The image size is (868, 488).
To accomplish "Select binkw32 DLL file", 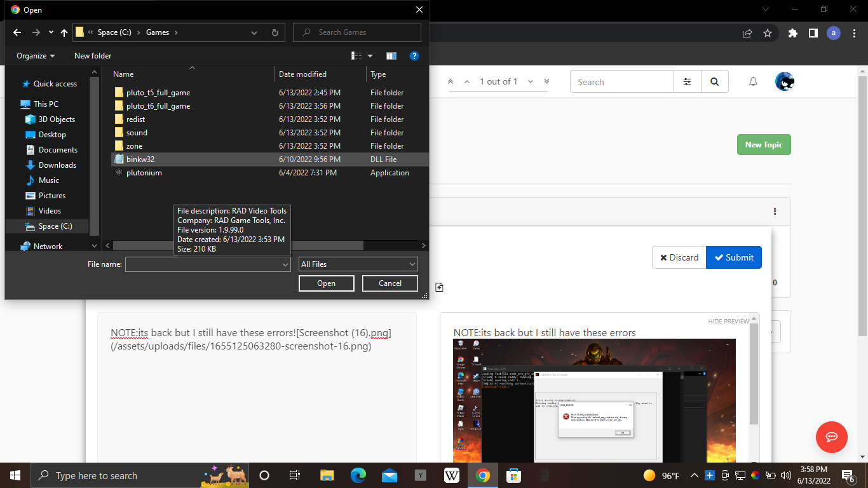I will click(269, 159).
